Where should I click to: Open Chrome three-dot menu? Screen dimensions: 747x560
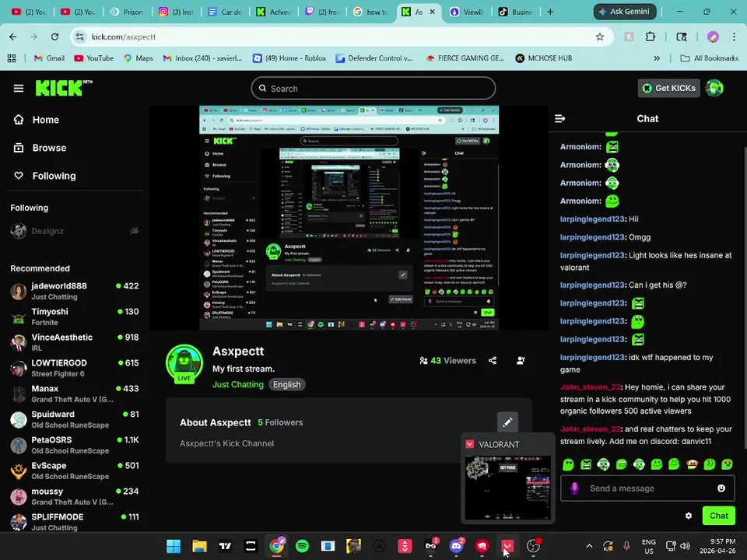[734, 37]
